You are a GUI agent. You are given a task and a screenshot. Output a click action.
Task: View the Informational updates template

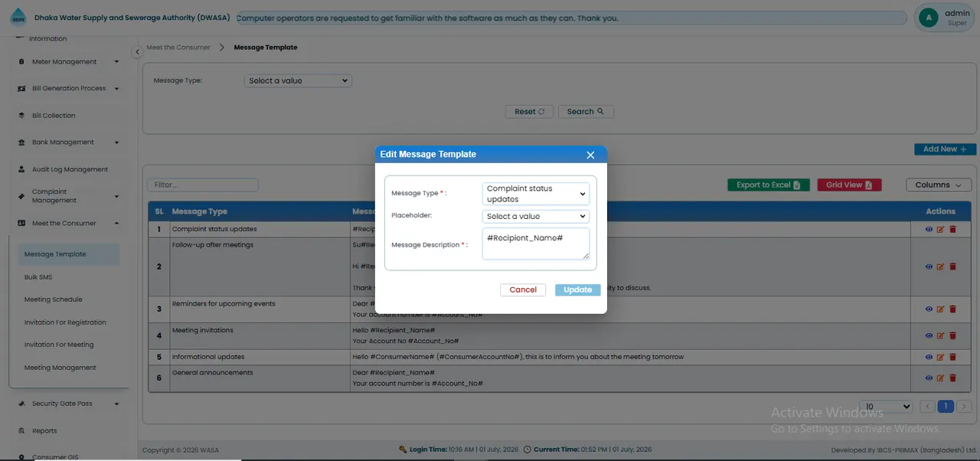(929, 357)
